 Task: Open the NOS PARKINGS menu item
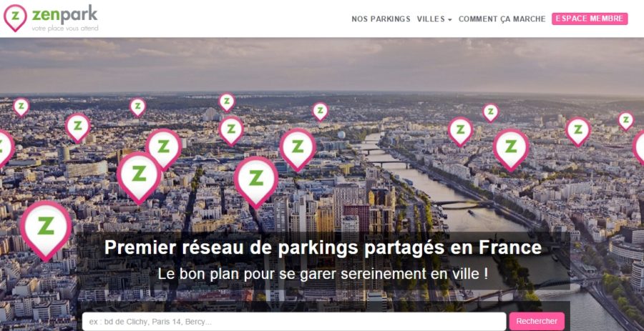(381, 19)
